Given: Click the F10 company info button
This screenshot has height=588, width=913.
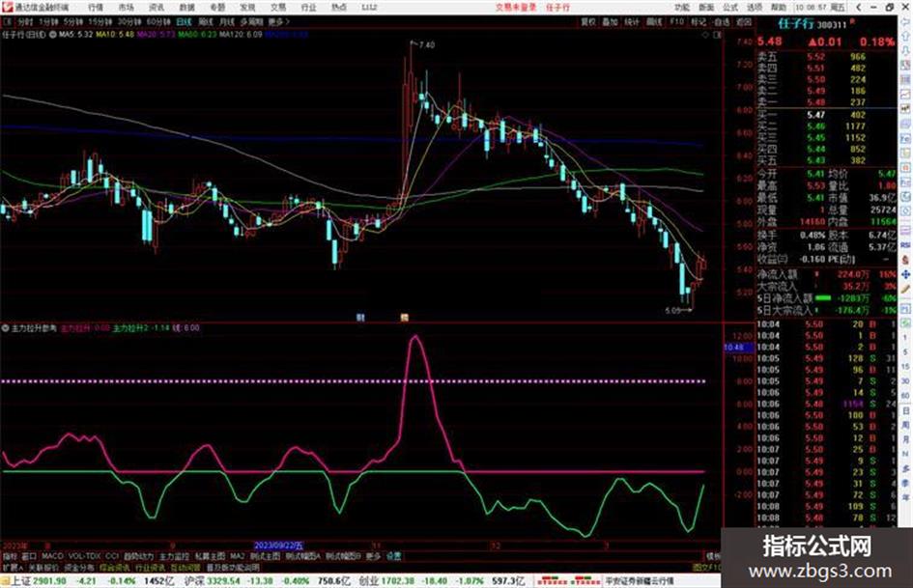Looking at the screenshot, I should (676, 21).
